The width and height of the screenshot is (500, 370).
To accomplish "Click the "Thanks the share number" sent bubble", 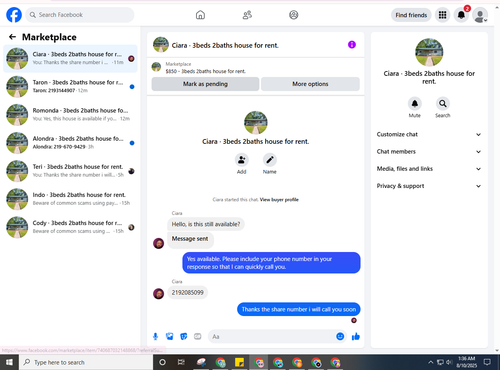I will click(299, 309).
